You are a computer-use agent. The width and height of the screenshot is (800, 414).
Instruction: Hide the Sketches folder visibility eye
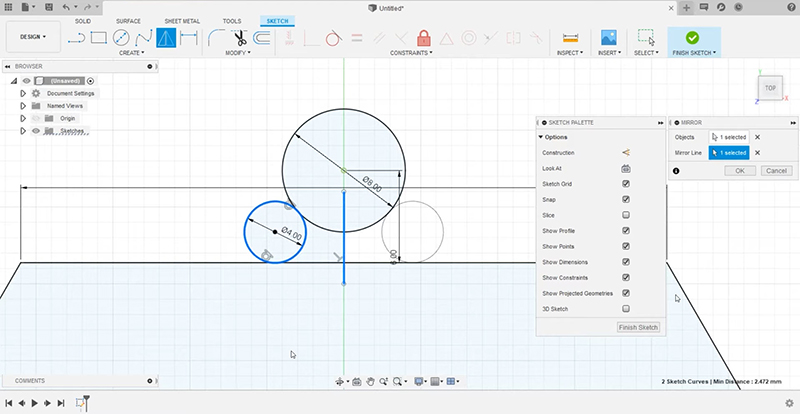[x=36, y=131]
